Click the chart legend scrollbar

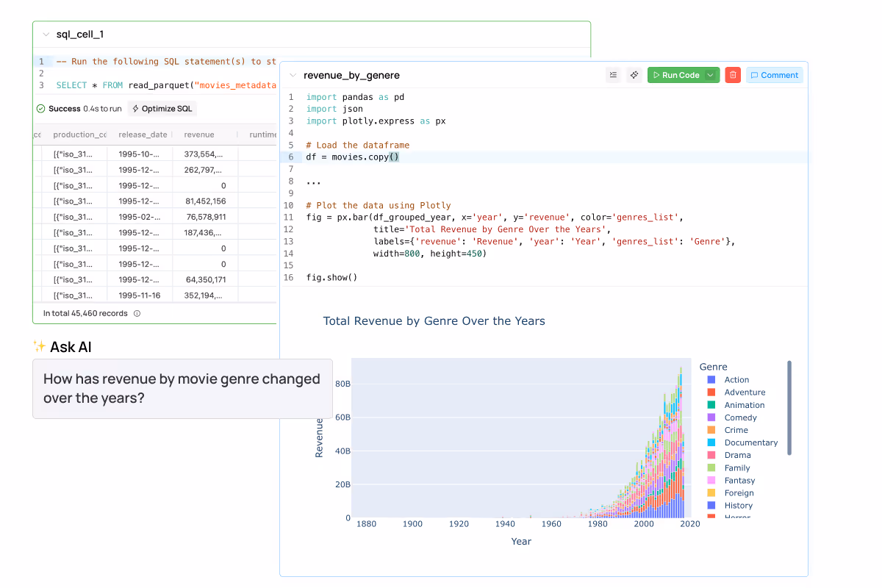789,408
